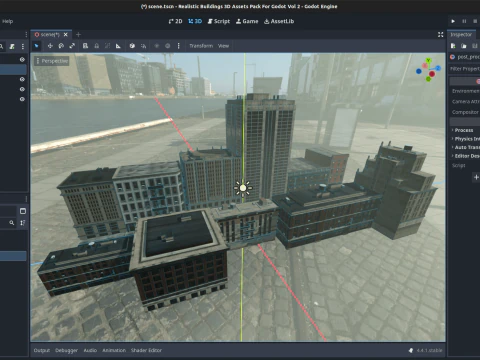Toggle preview environment globe icon

tap(168, 46)
